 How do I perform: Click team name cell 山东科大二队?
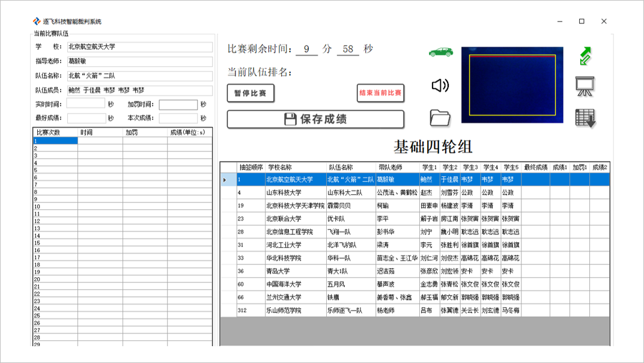click(351, 192)
